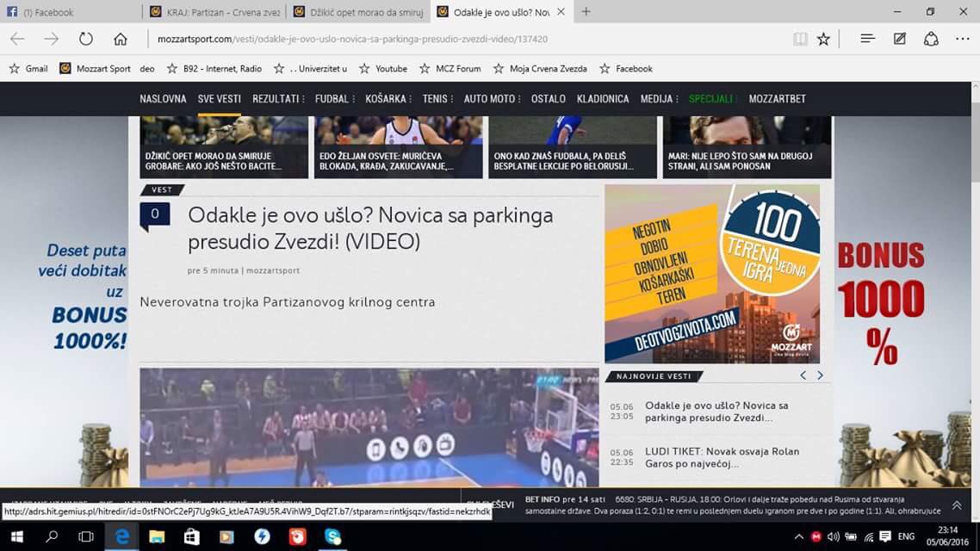Open 'Edo željan osvete' news card

click(398, 147)
